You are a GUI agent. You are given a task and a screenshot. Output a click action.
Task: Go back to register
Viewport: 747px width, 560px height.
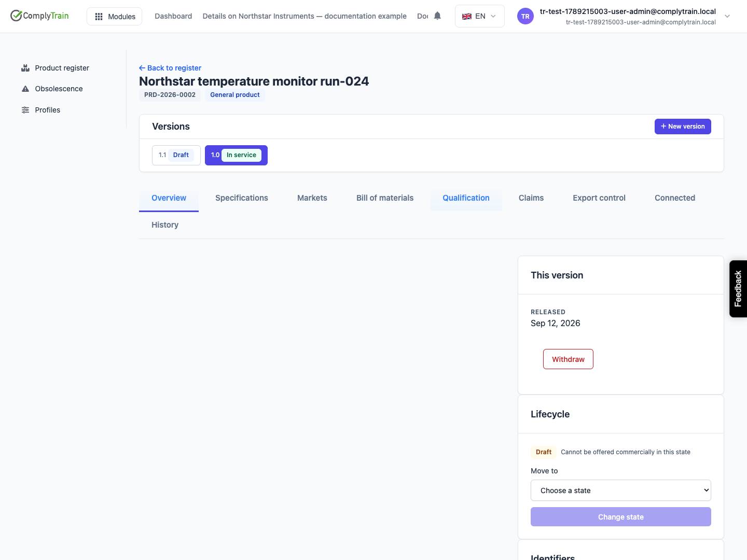[x=170, y=68]
